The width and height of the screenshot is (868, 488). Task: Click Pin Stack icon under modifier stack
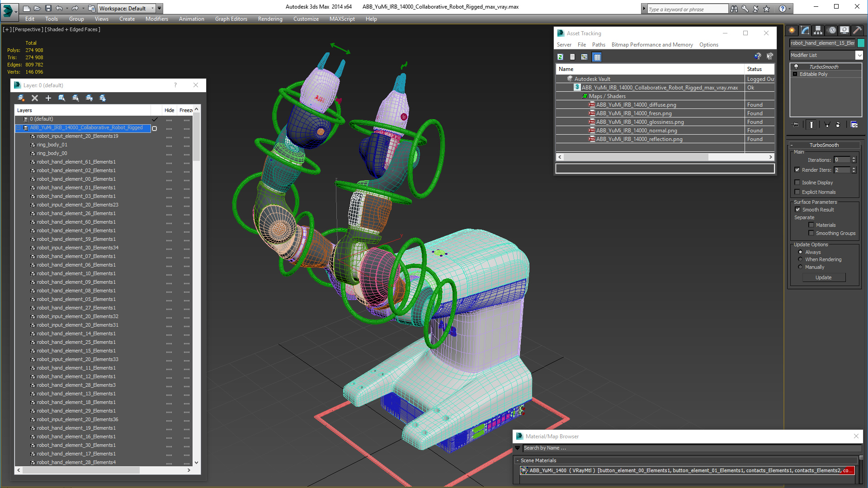click(796, 125)
